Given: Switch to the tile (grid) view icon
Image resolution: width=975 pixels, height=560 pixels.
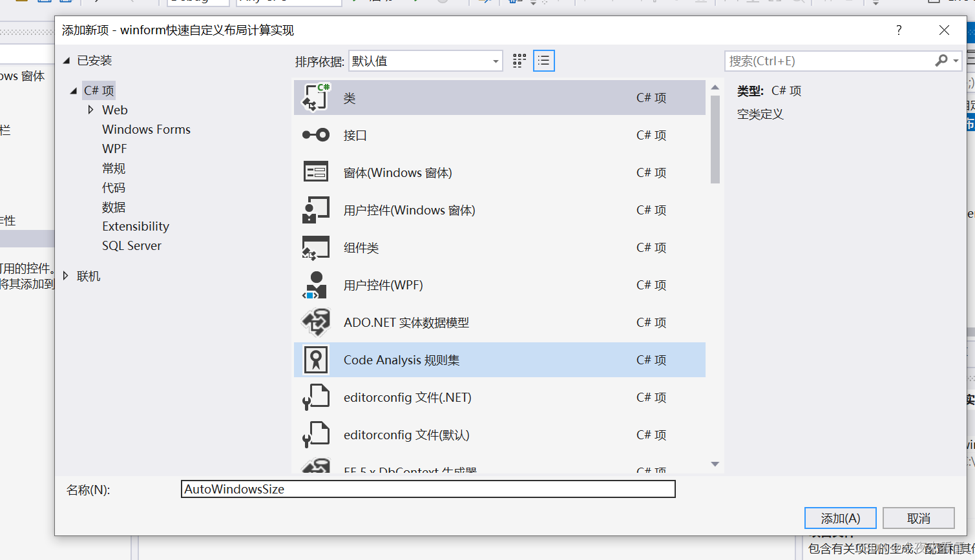Looking at the screenshot, I should pyautogui.click(x=519, y=61).
